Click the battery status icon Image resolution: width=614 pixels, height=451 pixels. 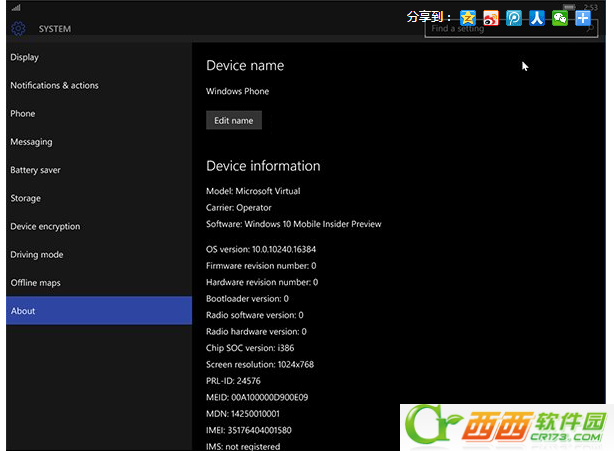tap(569, 7)
